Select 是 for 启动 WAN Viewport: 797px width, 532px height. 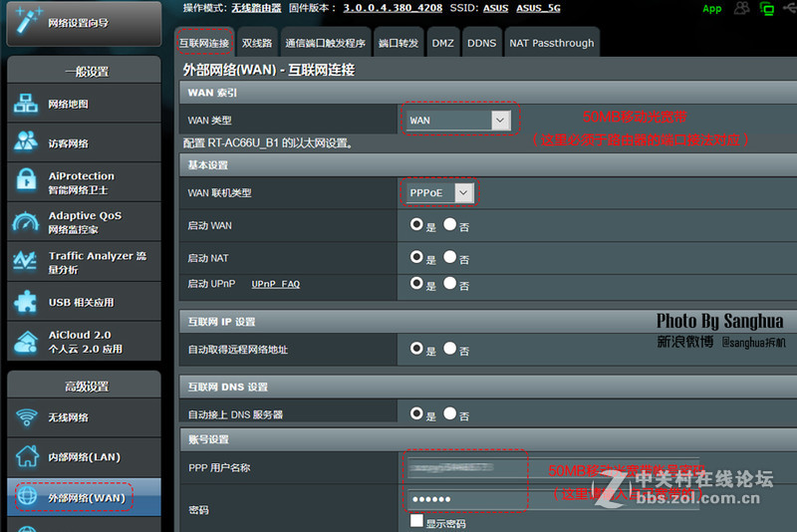[x=416, y=224]
